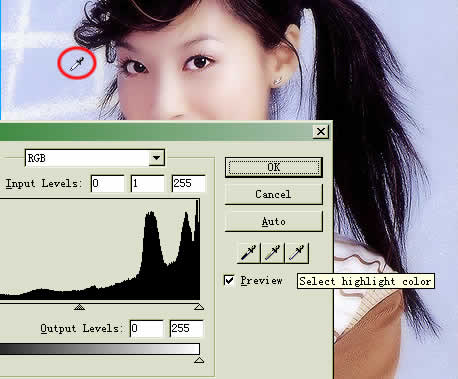The height and width of the screenshot is (379, 458).
Task: Select the white highlight input slider triangle
Action: [x=199, y=307]
